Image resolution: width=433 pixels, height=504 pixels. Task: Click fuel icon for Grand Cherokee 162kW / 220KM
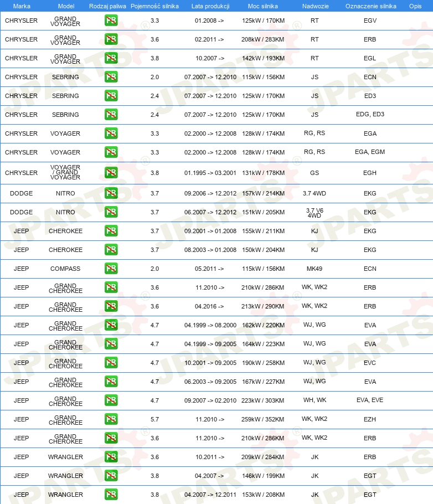click(111, 325)
